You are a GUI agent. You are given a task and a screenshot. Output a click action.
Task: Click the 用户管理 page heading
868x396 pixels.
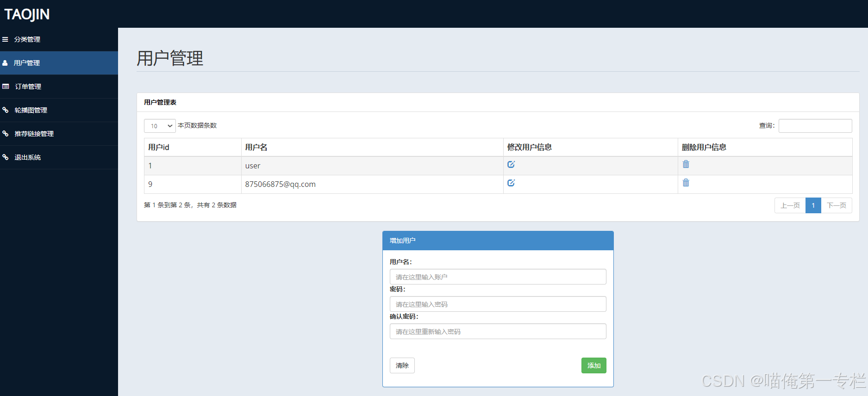pyautogui.click(x=170, y=58)
